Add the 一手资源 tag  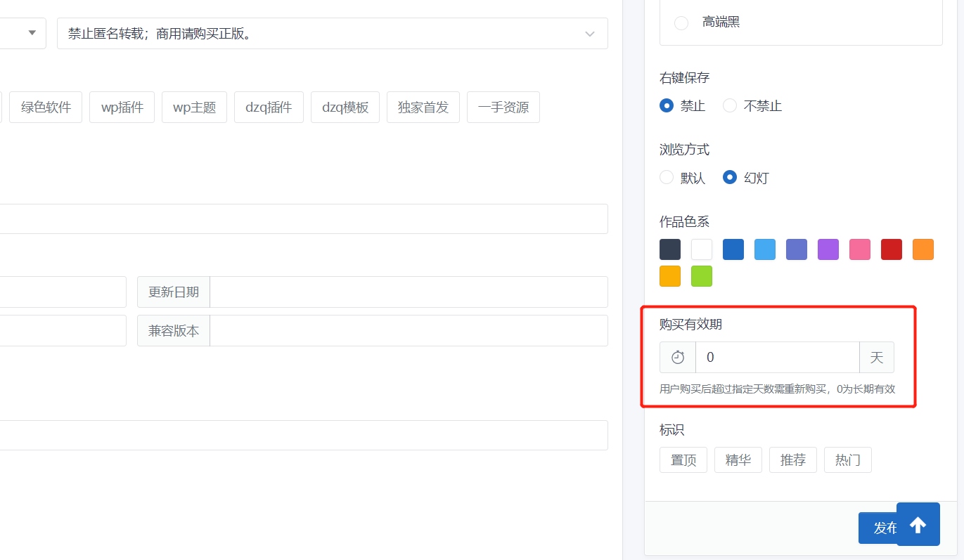click(x=503, y=108)
